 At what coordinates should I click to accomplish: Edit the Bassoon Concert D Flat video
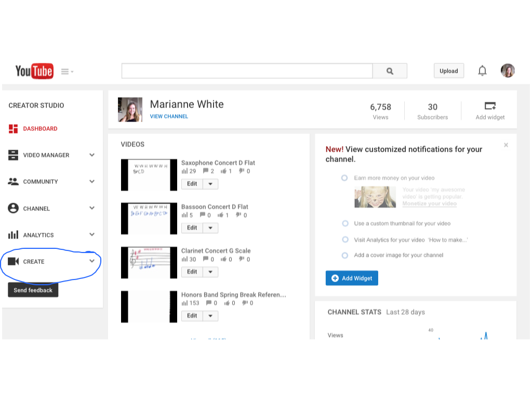[192, 228]
